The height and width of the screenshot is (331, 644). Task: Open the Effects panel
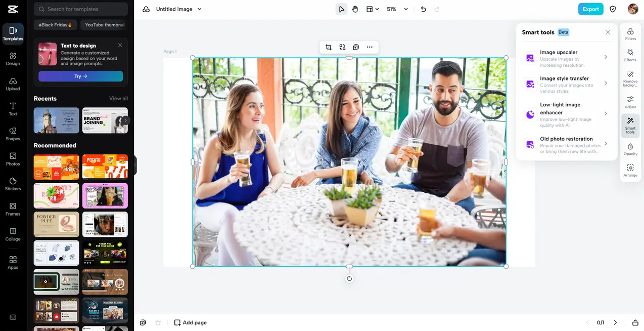[630, 55]
